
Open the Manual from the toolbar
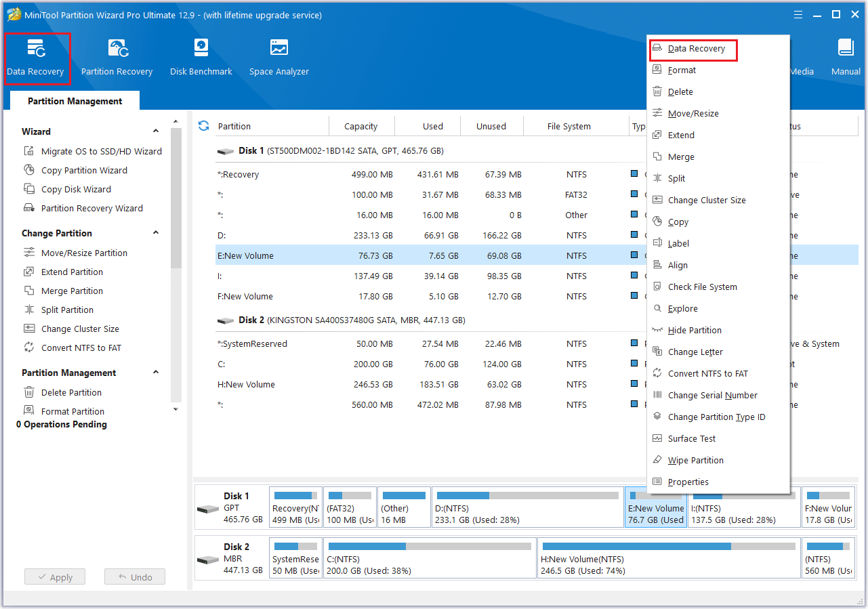[846, 58]
